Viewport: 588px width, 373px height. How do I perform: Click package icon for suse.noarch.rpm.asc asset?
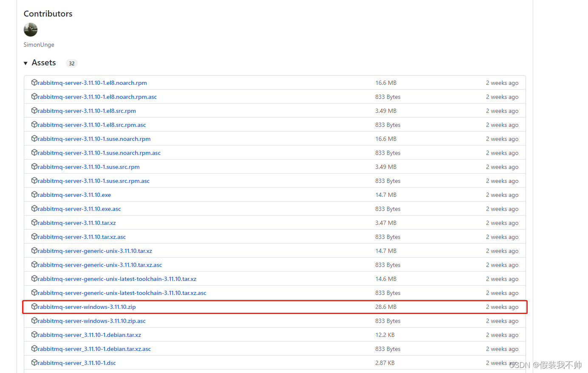34,152
